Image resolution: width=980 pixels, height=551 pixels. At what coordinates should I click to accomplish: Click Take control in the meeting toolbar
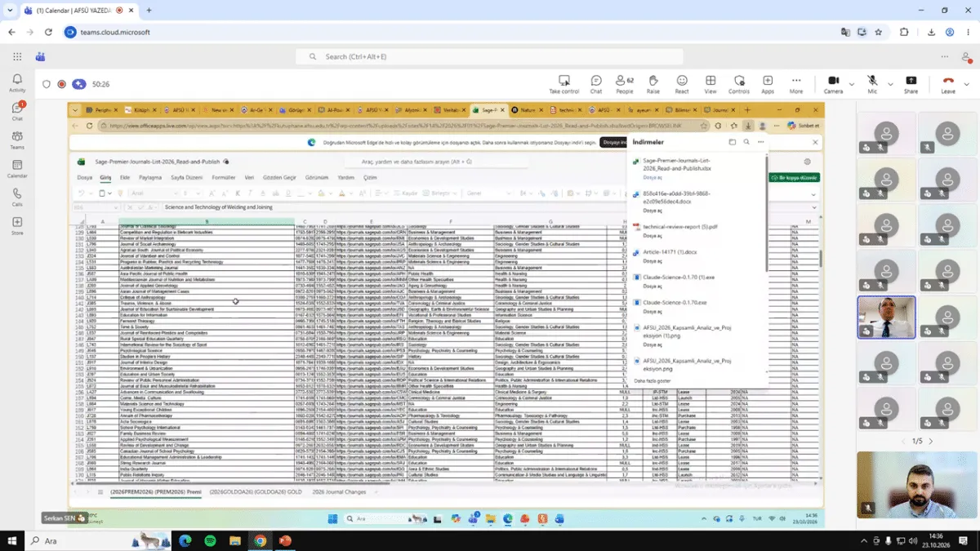pyautogui.click(x=563, y=84)
